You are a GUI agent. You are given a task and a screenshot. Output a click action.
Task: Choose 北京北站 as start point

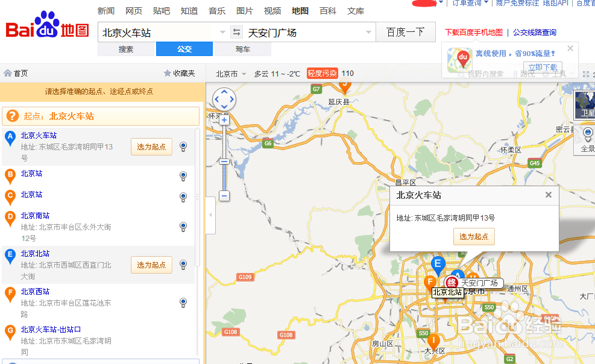point(151,265)
